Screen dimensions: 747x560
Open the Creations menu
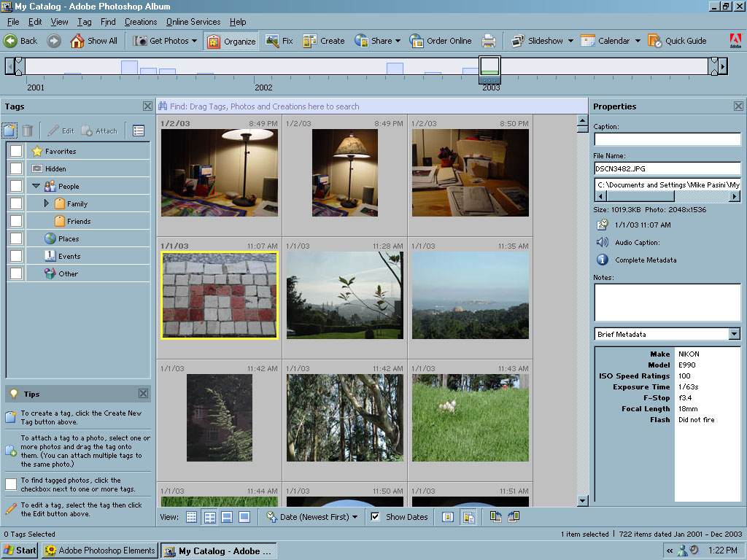pyautogui.click(x=141, y=22)
